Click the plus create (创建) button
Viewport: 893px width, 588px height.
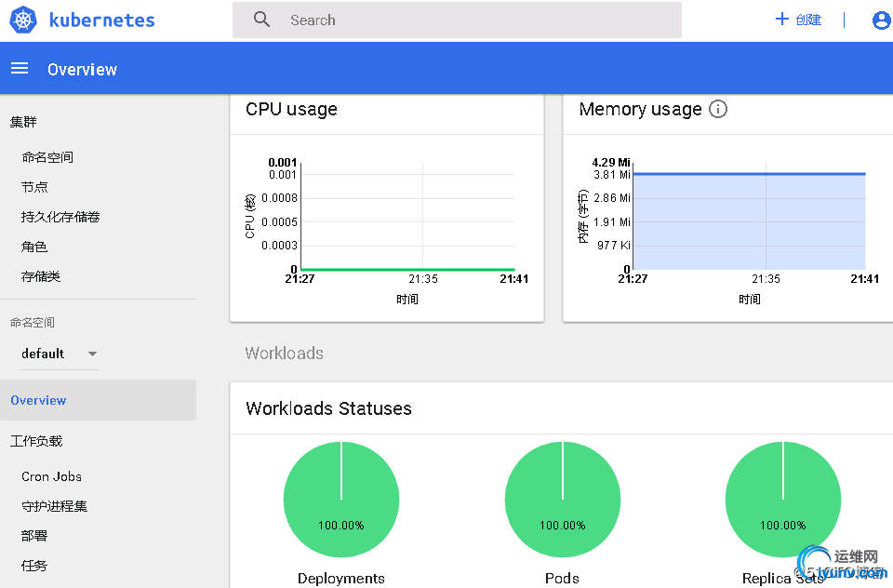pos(798,20)
